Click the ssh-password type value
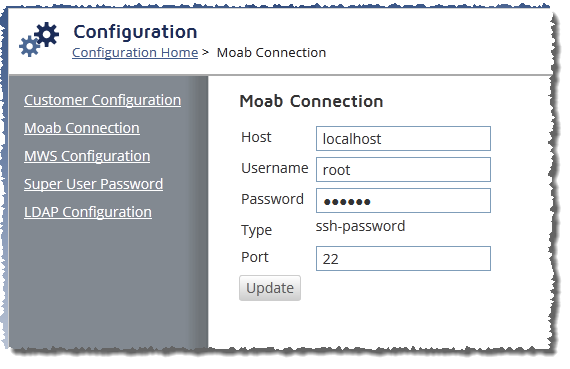 [360, 226]
